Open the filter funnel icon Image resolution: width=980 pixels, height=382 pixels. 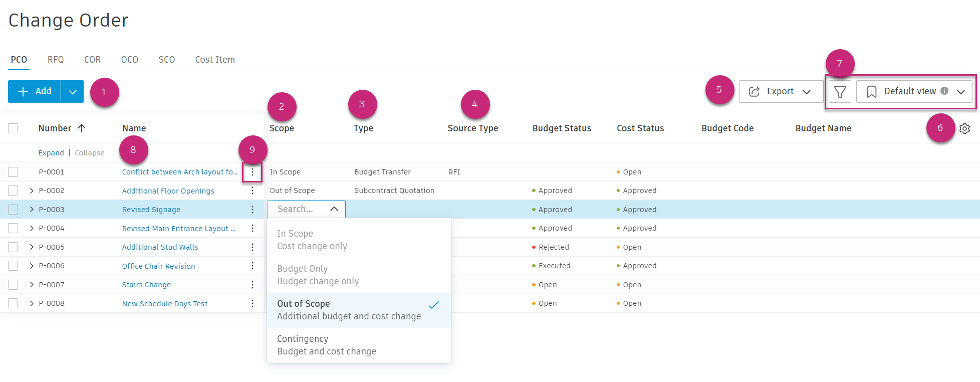(840, 92)
